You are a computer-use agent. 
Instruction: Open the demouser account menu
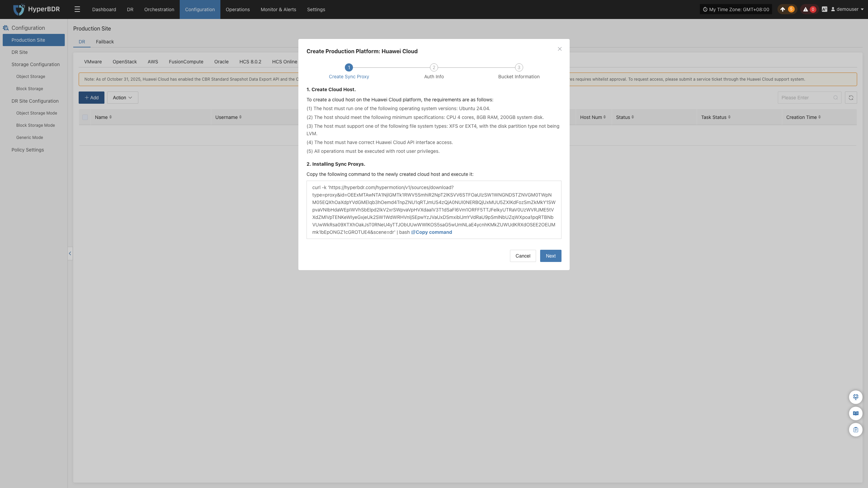pos(847,9)
